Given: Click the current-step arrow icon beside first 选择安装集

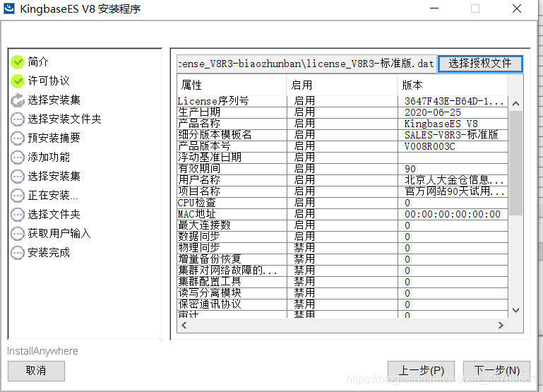Looking at the screenshot, I should 18,100.
